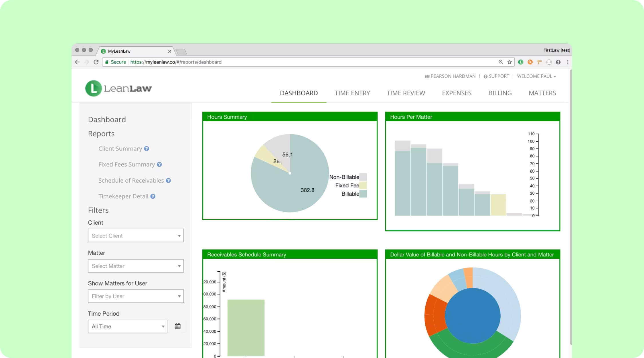The image size is (644, 358).
Task: Open the Select Client dropdown
Action: point(135,235)
